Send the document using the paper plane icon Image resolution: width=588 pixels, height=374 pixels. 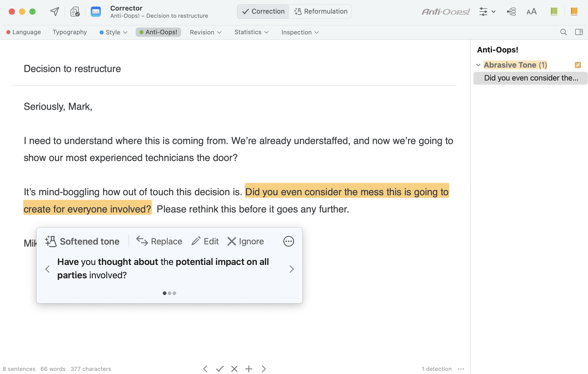pyautogui.click(x=54, y=11)
